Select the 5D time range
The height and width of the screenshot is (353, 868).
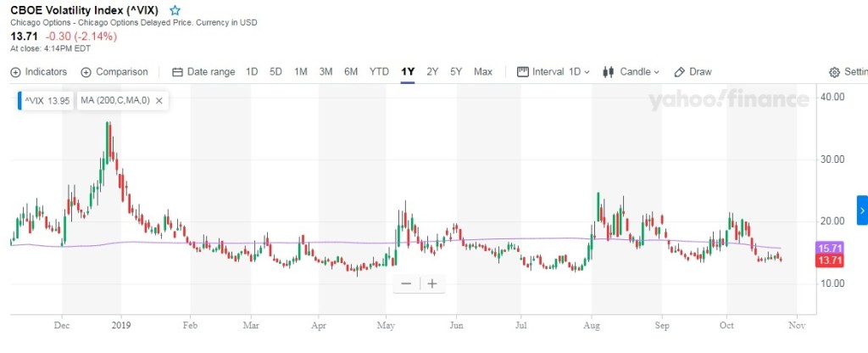pos(275,72)
